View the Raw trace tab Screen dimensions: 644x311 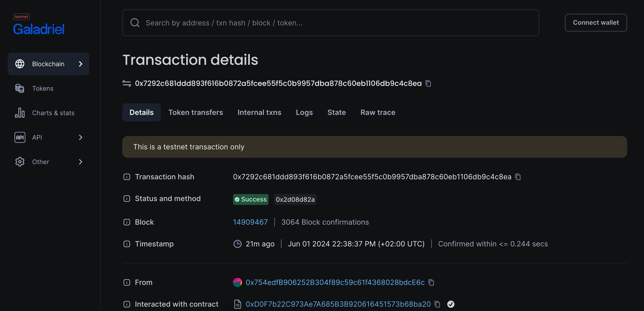(x=378, y=112)
